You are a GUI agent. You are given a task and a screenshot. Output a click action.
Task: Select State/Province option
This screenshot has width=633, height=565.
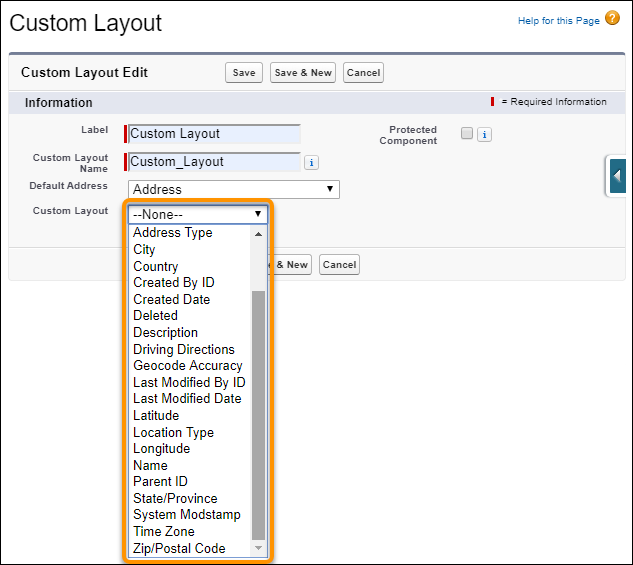pos(189,499)
